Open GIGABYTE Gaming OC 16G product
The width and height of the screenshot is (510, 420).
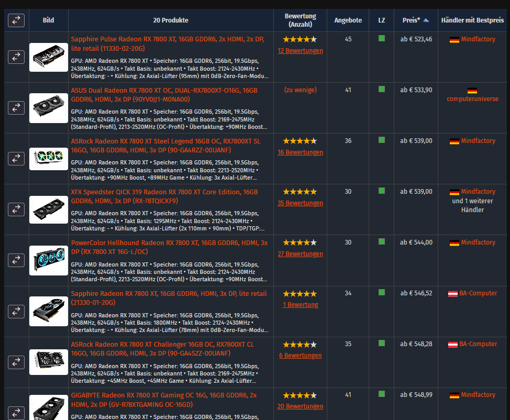tap(163, 400)
